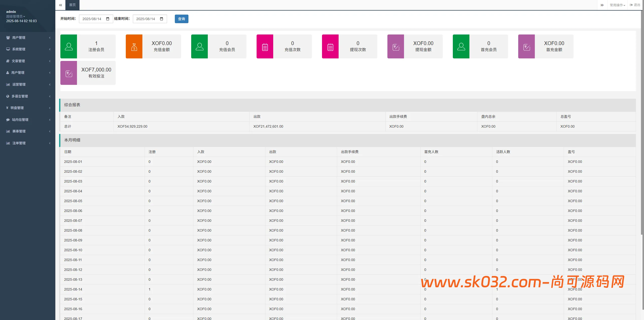Viewport: 644px width, 320px height.
Task: Click the 退出 logout link
Action: point(635,5)
